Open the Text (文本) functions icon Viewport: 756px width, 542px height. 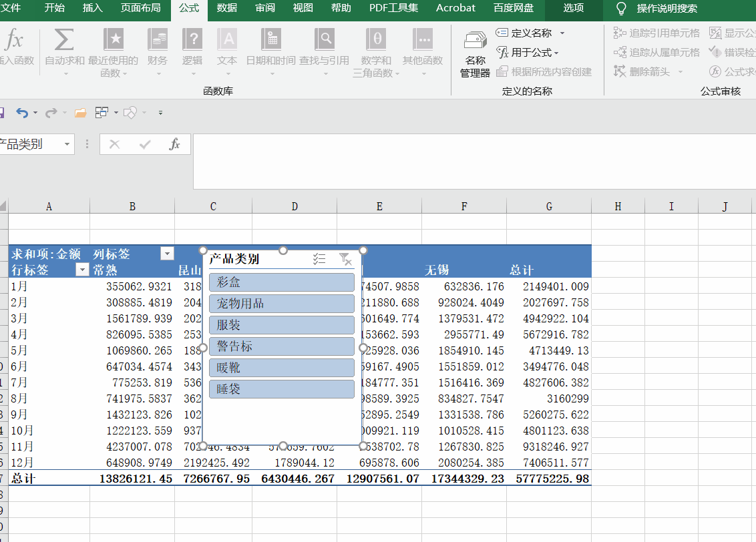click(x=227, y=39)
